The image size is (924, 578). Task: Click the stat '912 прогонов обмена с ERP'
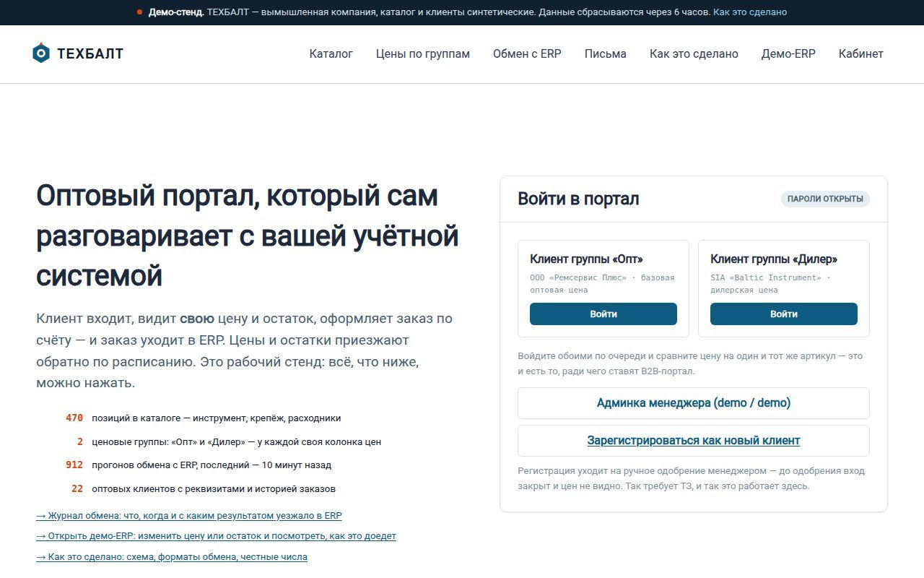(198, 465)
